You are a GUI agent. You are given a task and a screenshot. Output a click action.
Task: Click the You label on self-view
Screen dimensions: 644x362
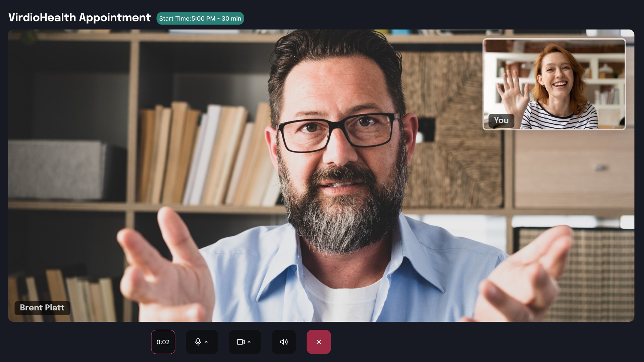(501, 120)
